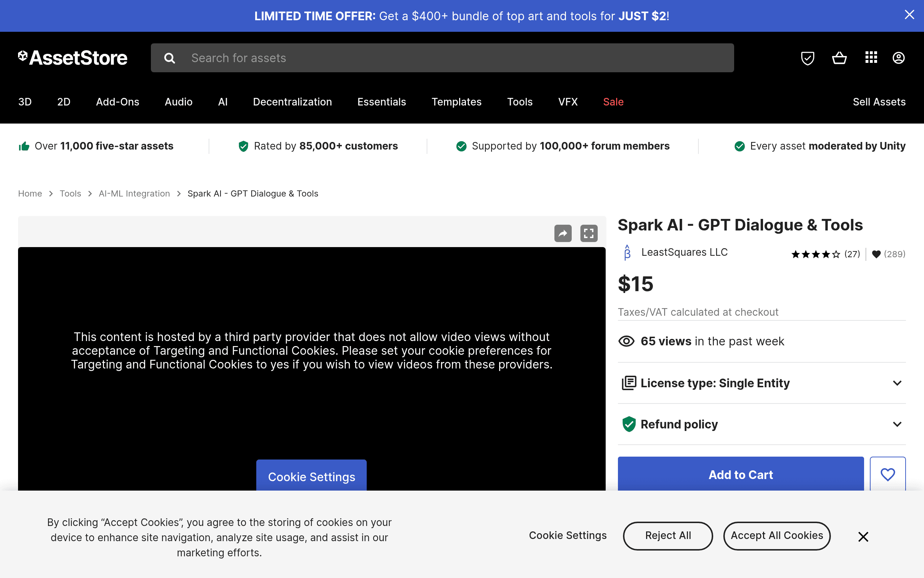Image resolution: width=924 pixels, height=578 pixels.
Task: Open LeastSquares LLC publisher page
Action: [x=685, y=252]
